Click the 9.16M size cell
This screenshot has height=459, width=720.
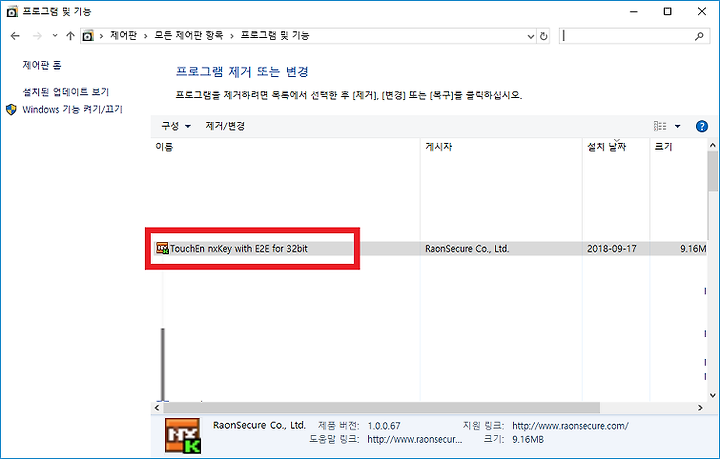pos(692,249)
